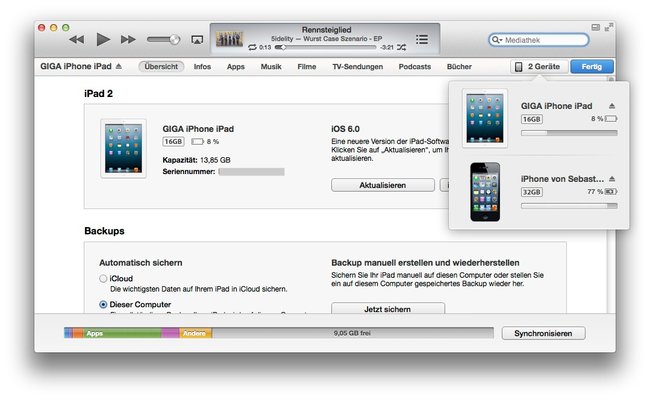Enter full screen mode
Image resolution: width=650 pixels, height=400 pixels.
click(x=609, y=27)
